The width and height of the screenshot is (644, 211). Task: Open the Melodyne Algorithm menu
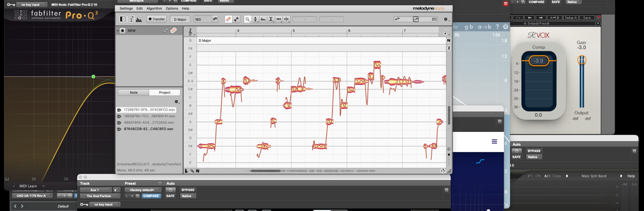point(154,8)
